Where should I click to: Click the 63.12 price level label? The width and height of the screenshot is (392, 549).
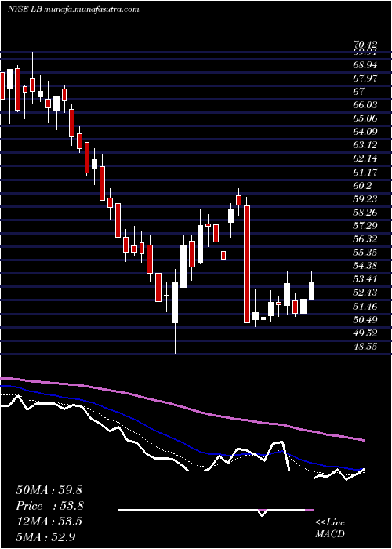pos(365,145)
